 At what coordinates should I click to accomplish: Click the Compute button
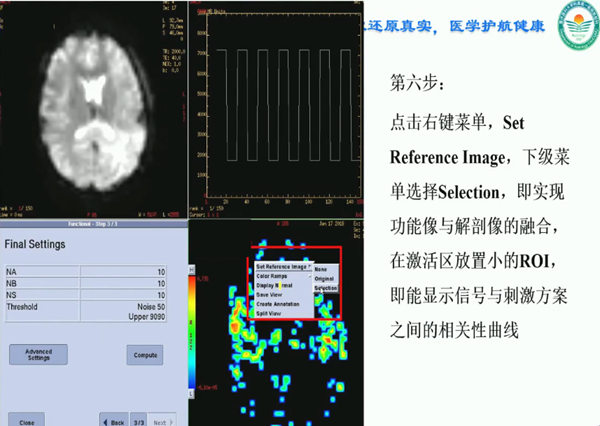[144, 355]
